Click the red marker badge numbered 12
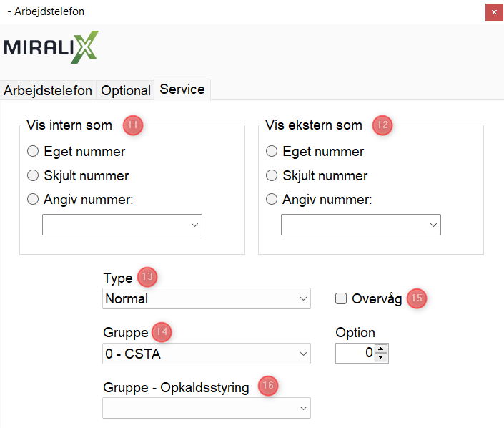This screenshot has height=428, width=504. pyautogui.click(x=382, y=125)
